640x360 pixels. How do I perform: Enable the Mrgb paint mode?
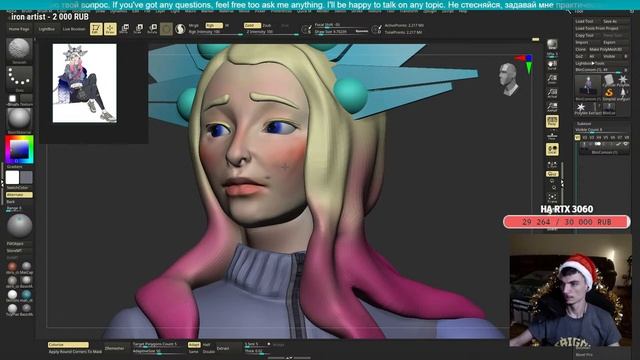[194, 25]
